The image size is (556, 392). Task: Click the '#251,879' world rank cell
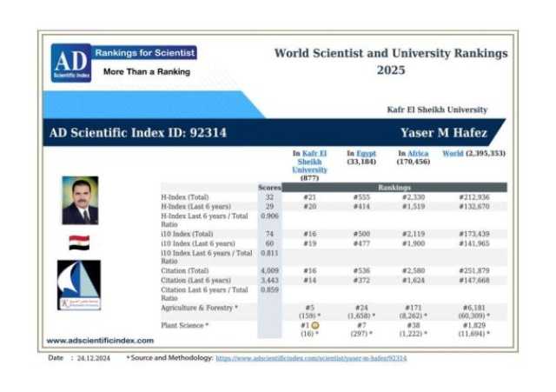[474, 270]
